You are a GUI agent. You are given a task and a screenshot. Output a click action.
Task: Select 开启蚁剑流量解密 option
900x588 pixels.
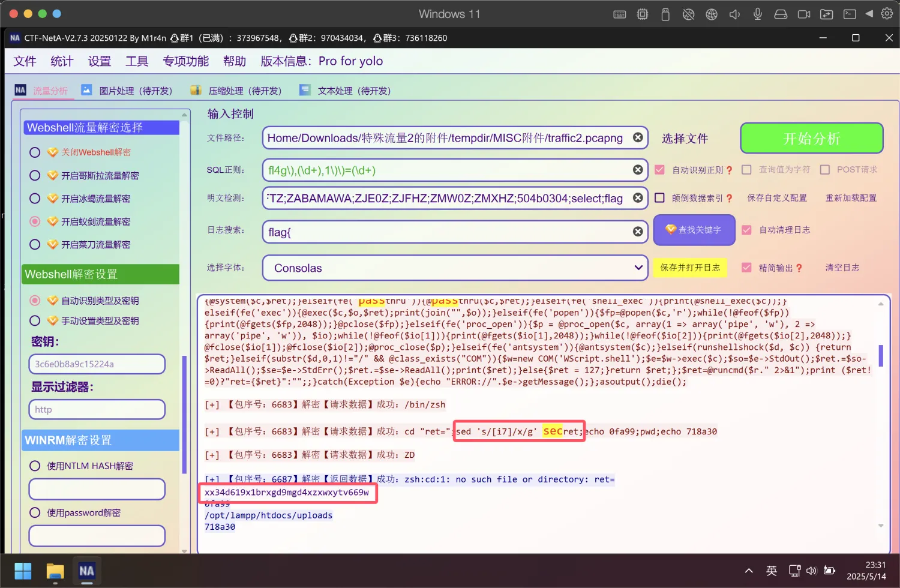[35, 221]
